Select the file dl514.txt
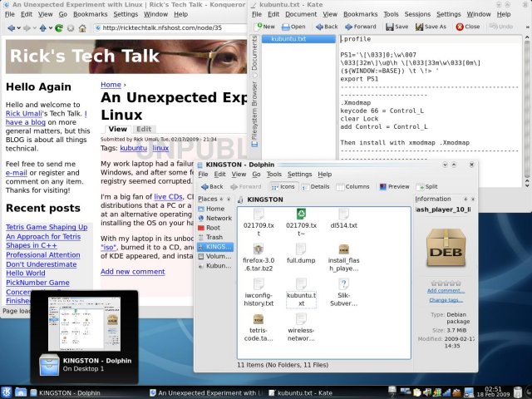This screenshot has width=532, height=399. pyautogui.click(x=343, y=219)
